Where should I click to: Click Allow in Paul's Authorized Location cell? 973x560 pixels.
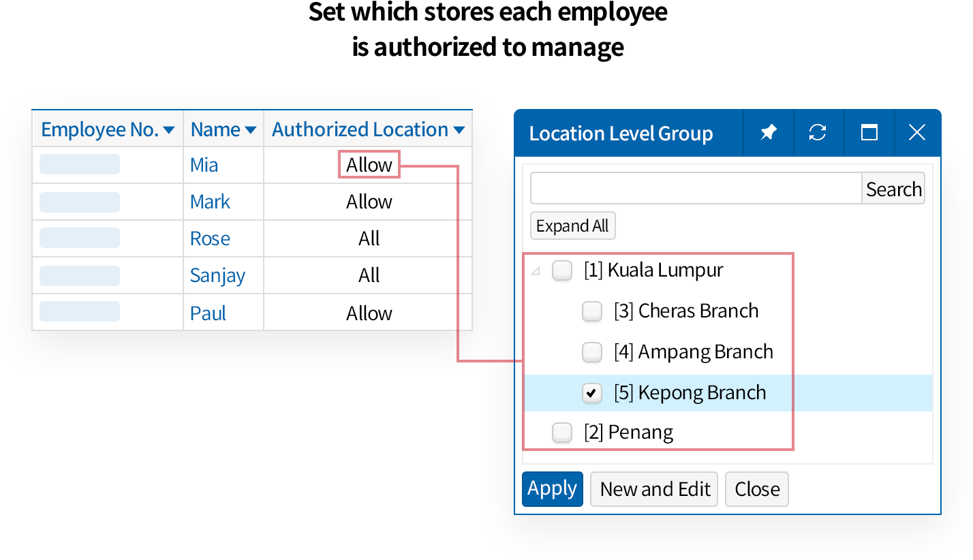[369, 313]
